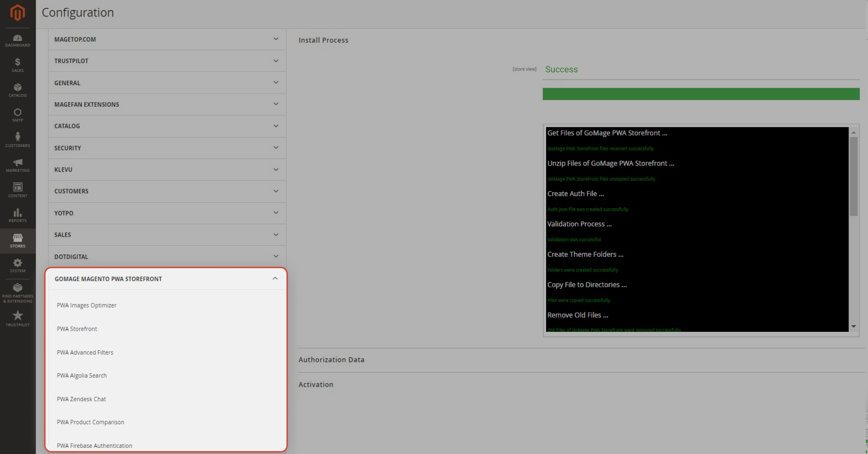Expand the GENERAL config section

point(167,83)
